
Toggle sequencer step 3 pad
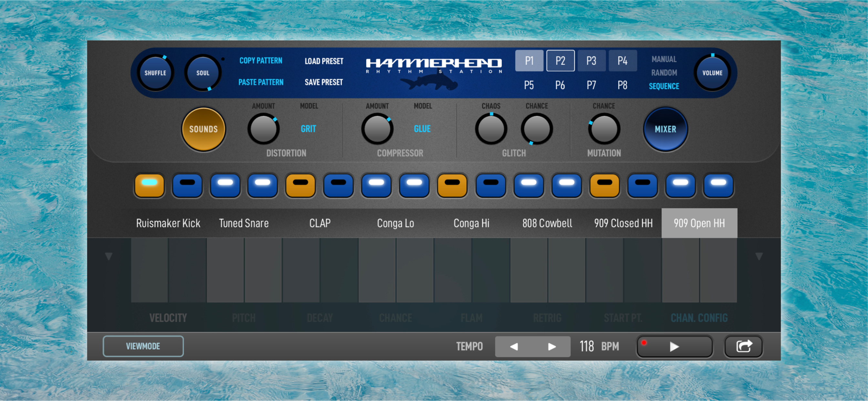coord(225,185)
